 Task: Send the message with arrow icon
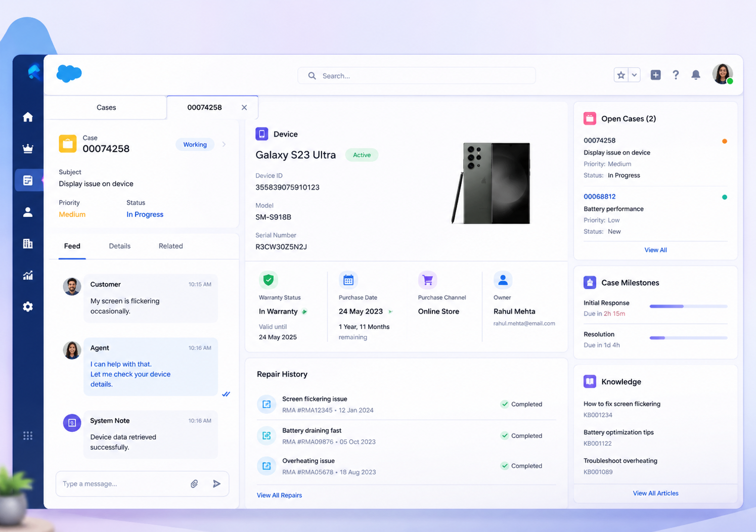[216, 484]
